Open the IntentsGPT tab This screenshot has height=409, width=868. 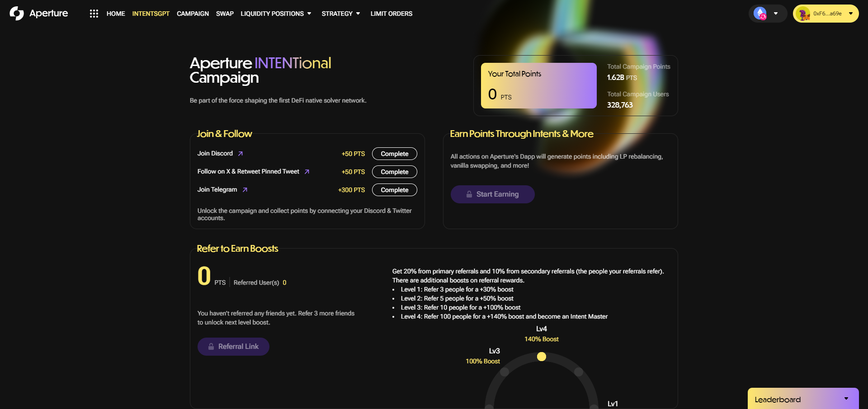coord(151,14)
